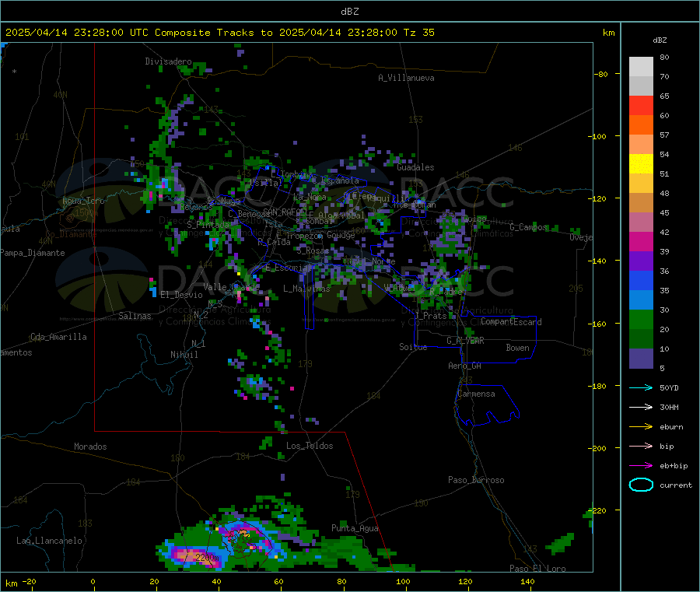This screenshot has width=700, height=592.
Task: Click the pink bip arrow in legend
Action: click(641, 446)
